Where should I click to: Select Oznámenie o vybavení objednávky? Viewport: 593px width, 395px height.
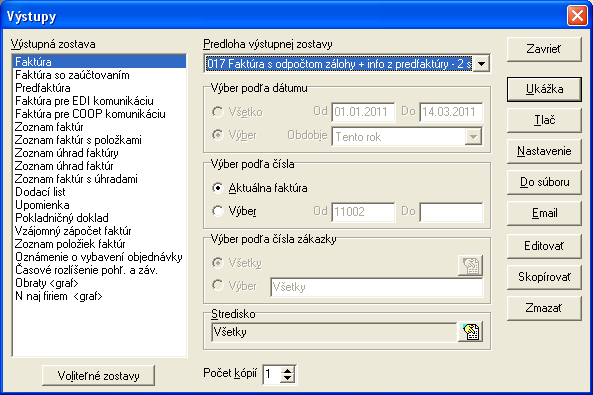click(x=100, y=257)
